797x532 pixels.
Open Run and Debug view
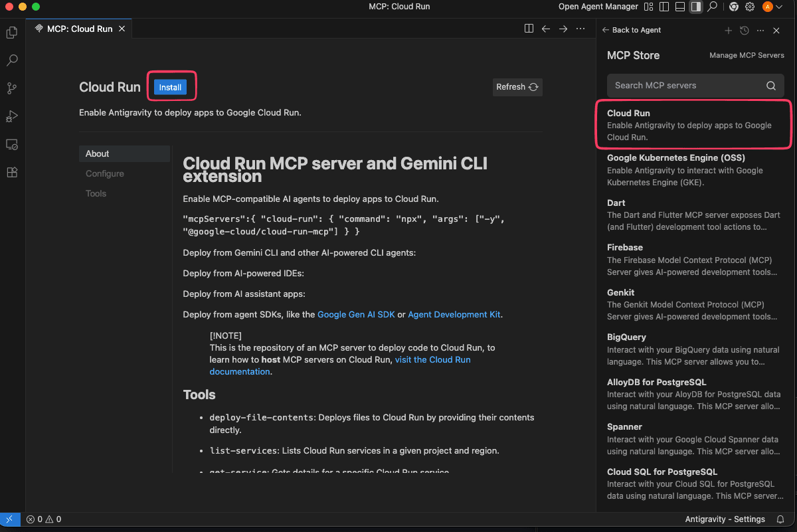point(12,116)
